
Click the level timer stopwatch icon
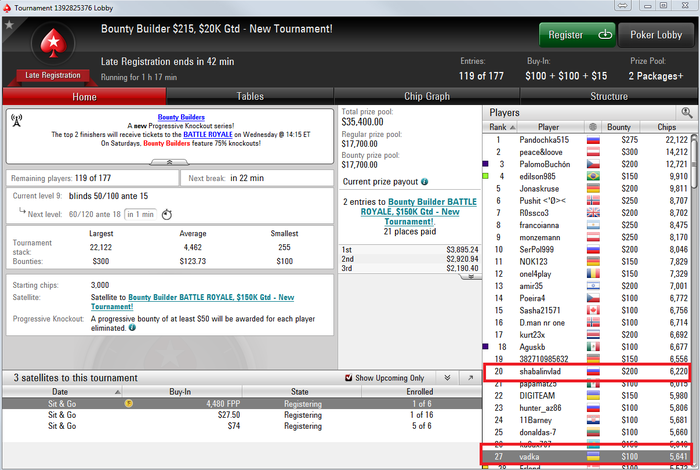coord(167,215)
